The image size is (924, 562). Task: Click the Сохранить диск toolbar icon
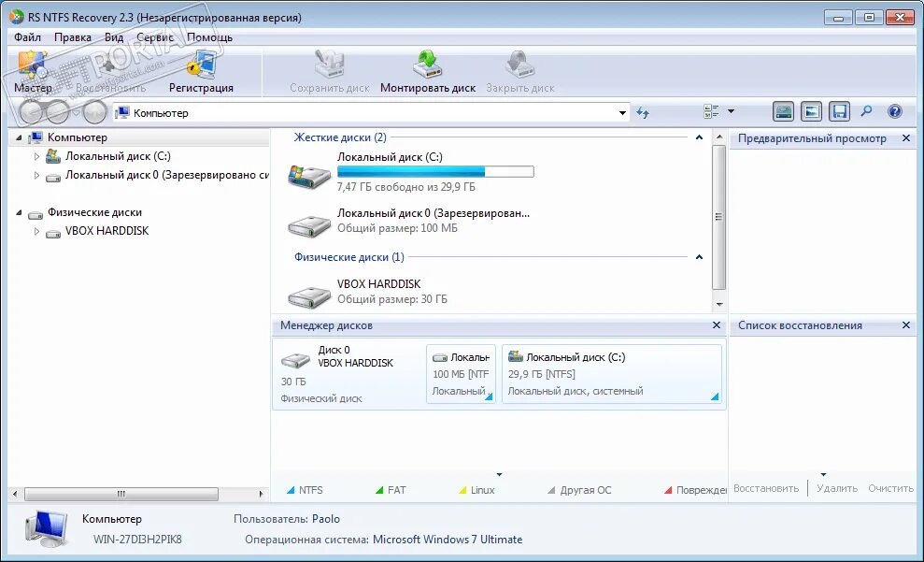click(x=330, y=72)
